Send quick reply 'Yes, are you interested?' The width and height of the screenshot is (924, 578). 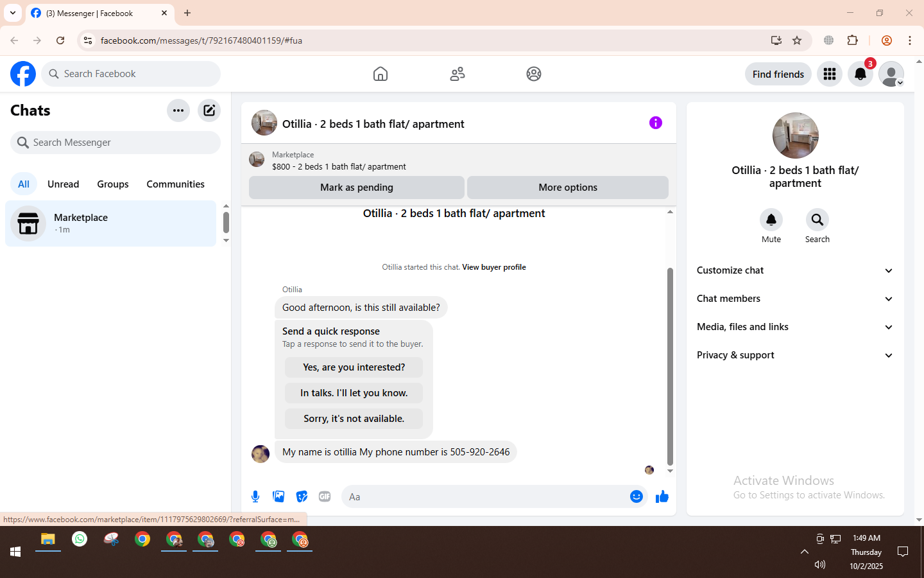pyautogui.click(x=354, y=367)
